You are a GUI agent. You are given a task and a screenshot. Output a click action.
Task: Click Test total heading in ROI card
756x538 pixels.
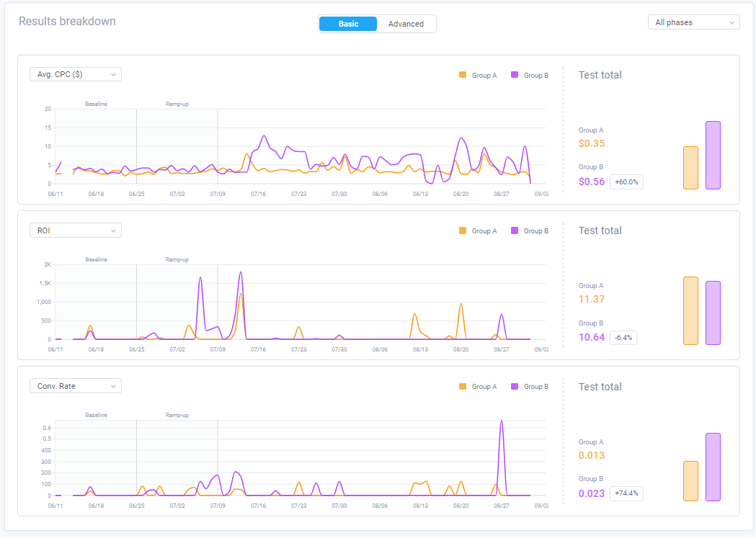[x=600, y=230]
